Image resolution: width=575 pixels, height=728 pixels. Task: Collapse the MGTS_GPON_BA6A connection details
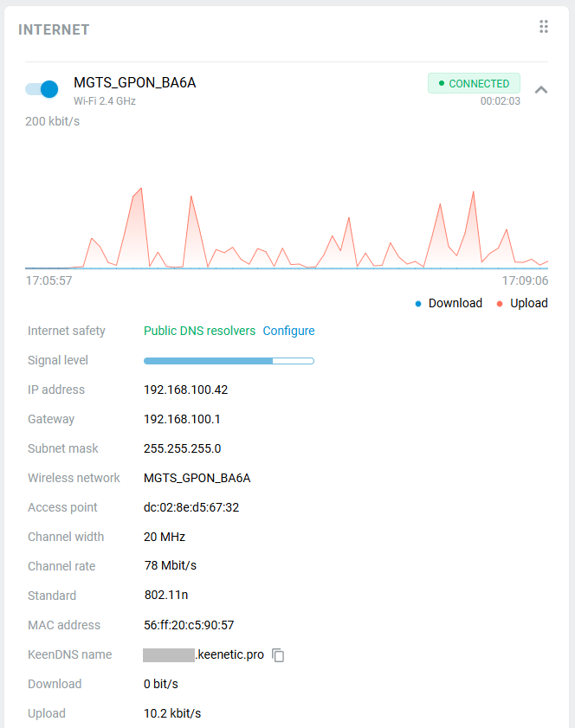point(541,89)
